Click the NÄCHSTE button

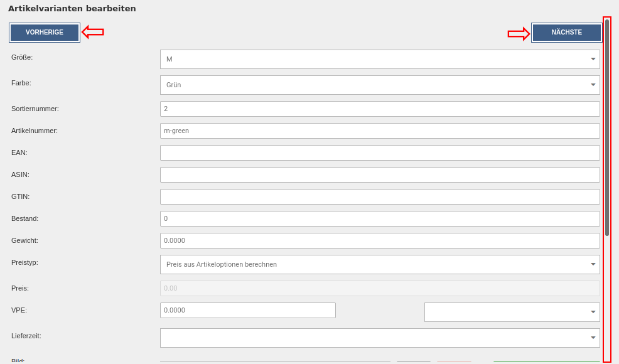[x=566, y=33]
